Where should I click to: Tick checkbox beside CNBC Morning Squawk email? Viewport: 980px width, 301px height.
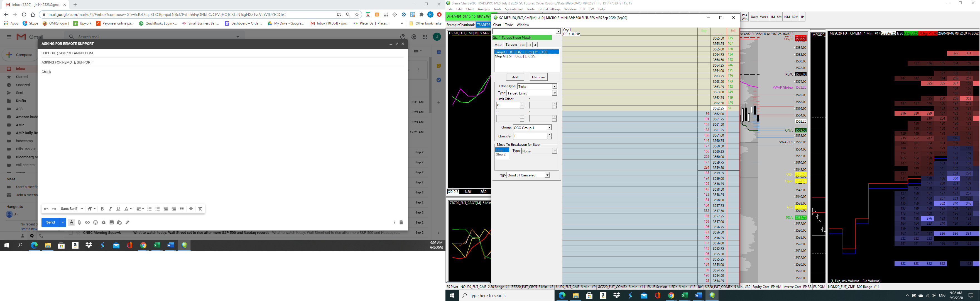tap(71, 233)
